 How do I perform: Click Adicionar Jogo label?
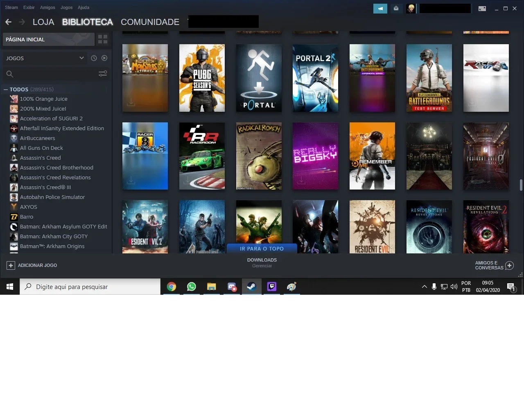click(37, 265)
